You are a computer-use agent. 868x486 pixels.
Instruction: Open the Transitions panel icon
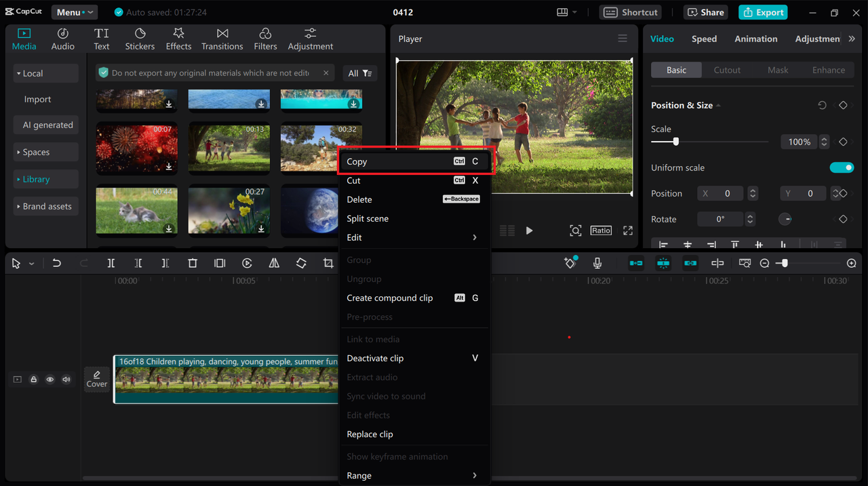click(x=222, y=39)
